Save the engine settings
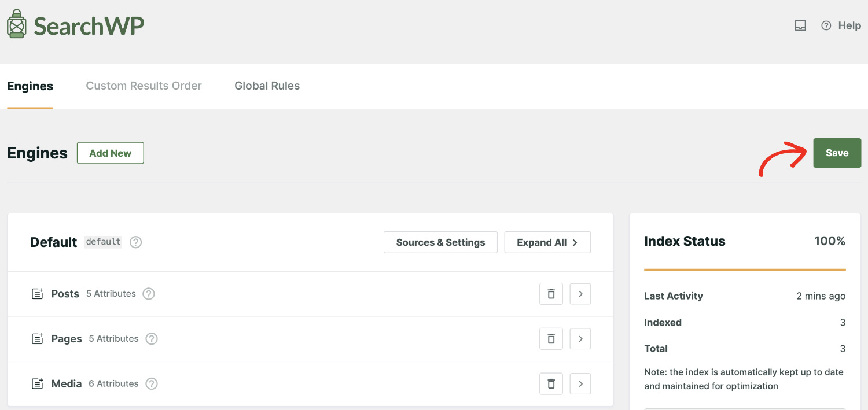Screen dimensions: 868x410 coord(837,153)
